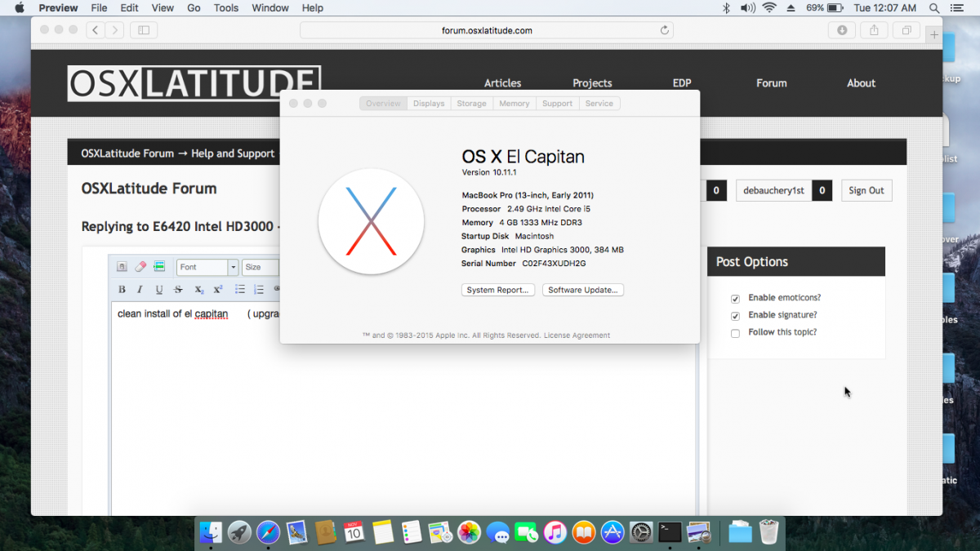This screenshot has height=551, width=980.
Task: Switch to Storage tab in About window
Action: [472, 104]
